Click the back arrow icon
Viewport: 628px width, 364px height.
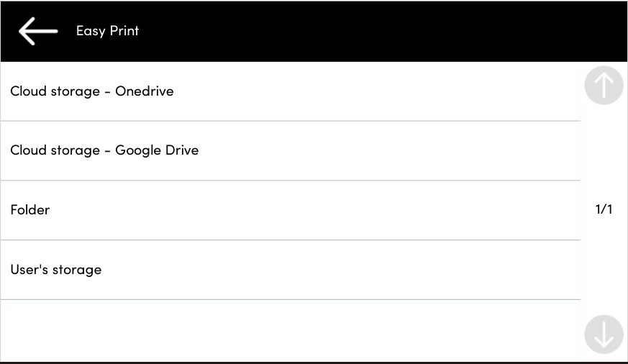tap(37, 32)
